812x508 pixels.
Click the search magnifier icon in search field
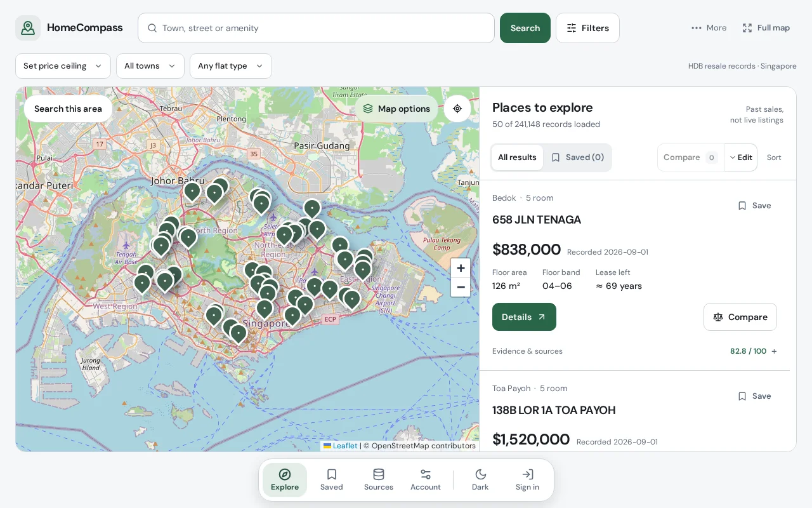tap(152, 28)
